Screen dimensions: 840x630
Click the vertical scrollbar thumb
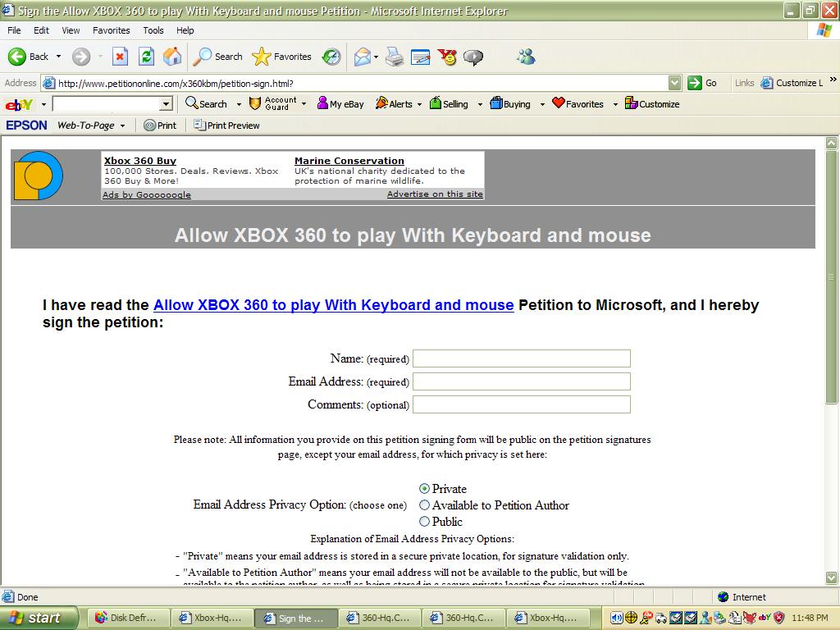(832, 277)
